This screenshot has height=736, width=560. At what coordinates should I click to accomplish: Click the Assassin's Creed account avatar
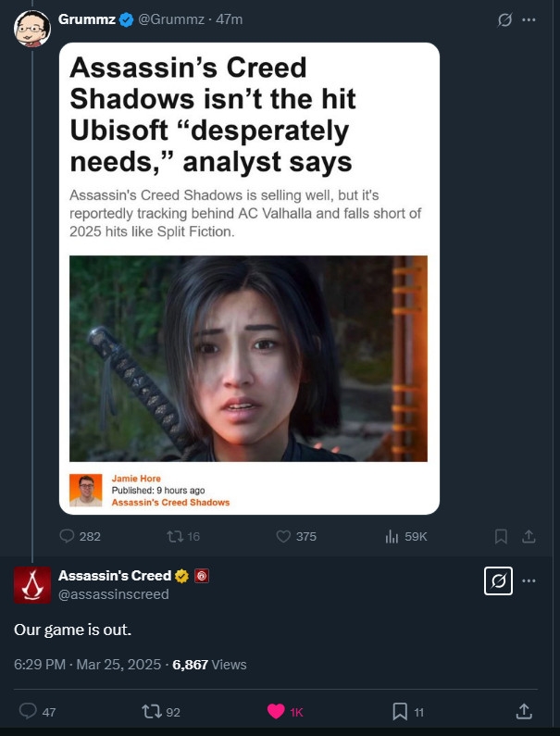(31, 585)
